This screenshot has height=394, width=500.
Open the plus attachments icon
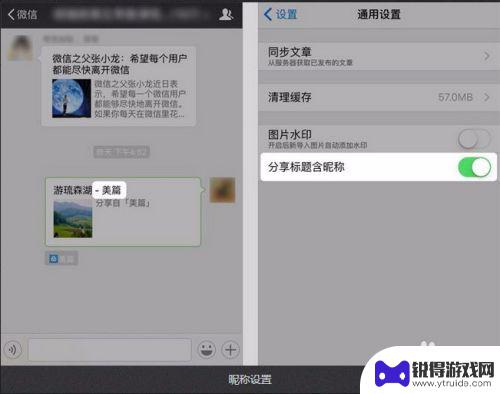(x=231, y=350)
